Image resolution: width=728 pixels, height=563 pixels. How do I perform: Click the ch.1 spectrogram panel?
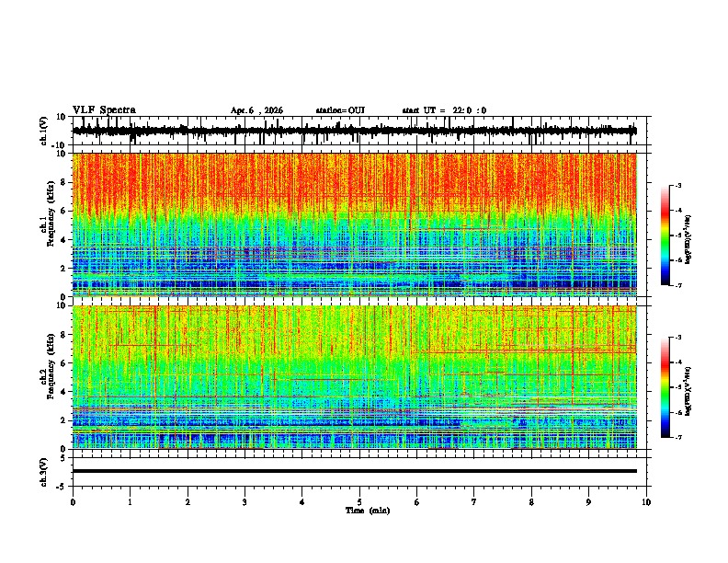tap(355, 224)
